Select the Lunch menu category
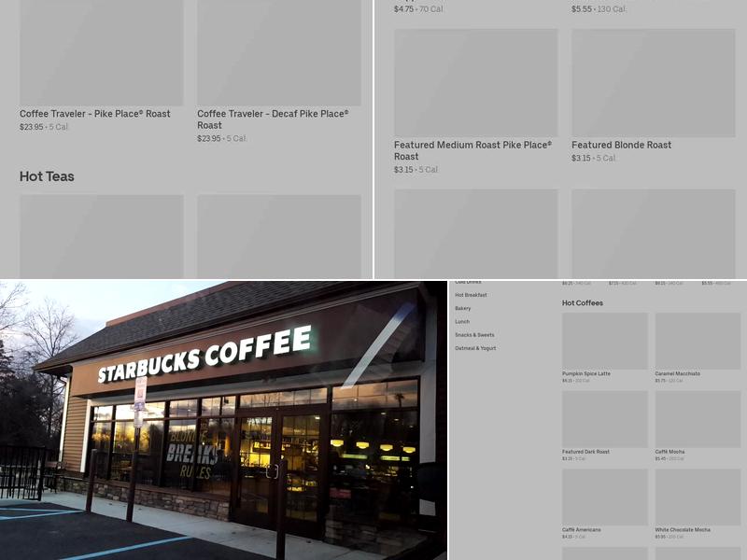 tap(462, 321)
